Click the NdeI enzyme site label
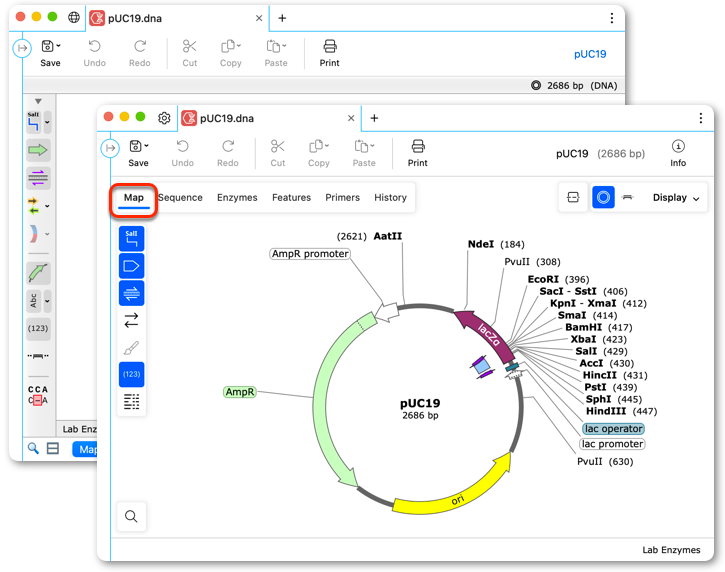The width and height of the screenshot is (725, 572). [x=481, y=244]
